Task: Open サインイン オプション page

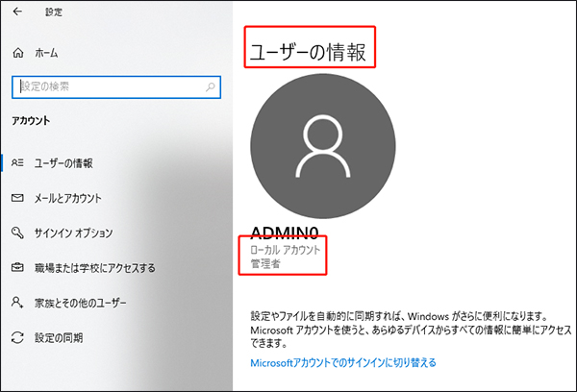Action: (x=74, y=233)
